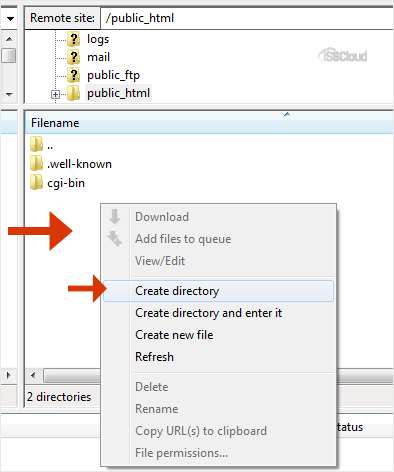
Task: Select the .well-known folder icon
Action: click(x=36, y=163)
